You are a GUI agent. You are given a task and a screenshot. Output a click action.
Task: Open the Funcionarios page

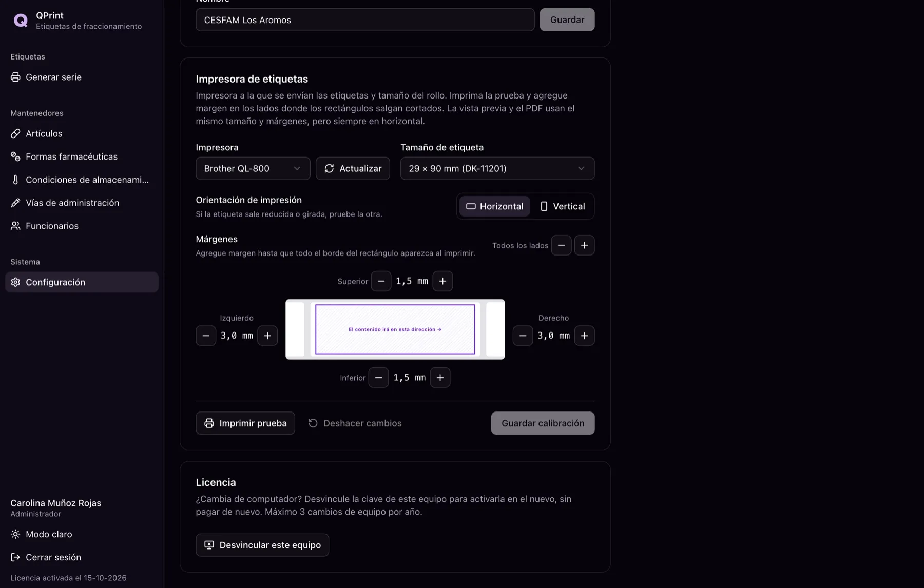coord(82,226)
